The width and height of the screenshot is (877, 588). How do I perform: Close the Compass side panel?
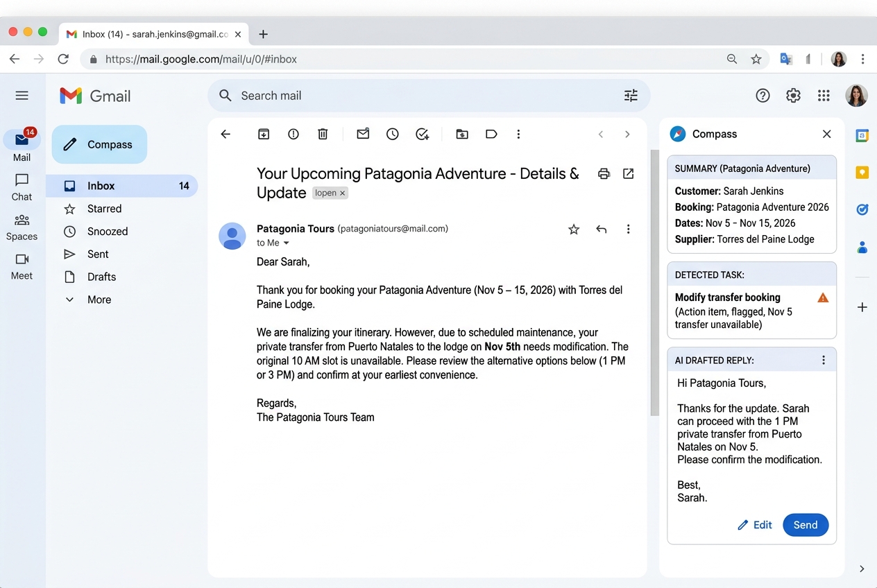click(826, 135)
